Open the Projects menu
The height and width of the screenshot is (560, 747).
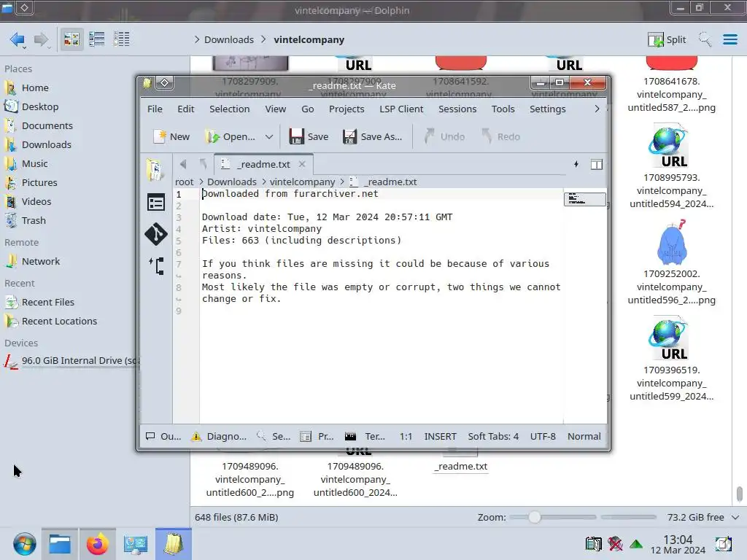pyautogui.click(x=347, y=109)
